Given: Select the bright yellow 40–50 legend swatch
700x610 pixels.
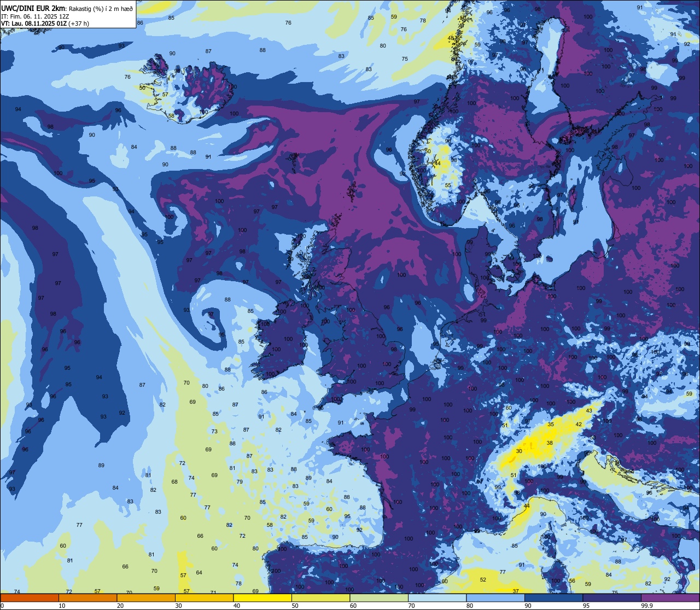Looking at the screenshot, I should click(262, 597).
